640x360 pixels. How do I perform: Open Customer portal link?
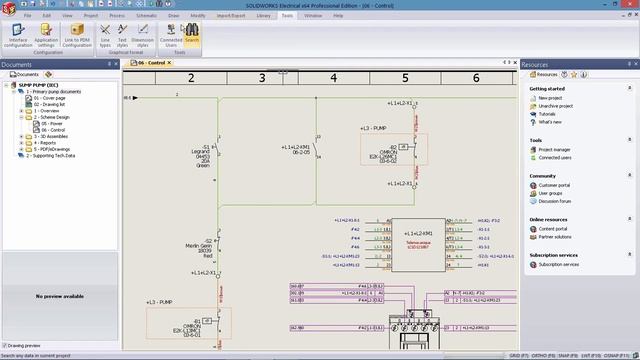click(554, 185)
